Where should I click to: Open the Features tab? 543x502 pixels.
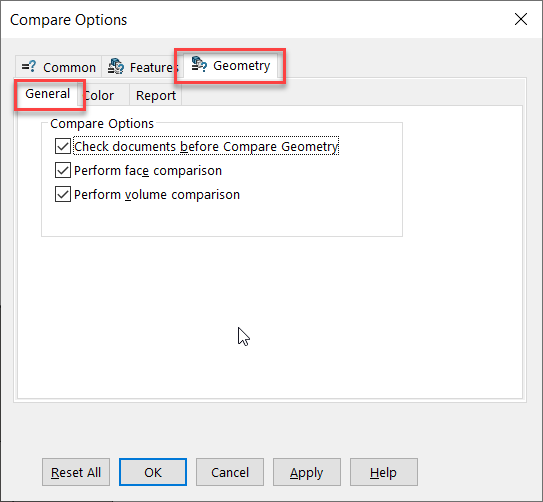139,67
